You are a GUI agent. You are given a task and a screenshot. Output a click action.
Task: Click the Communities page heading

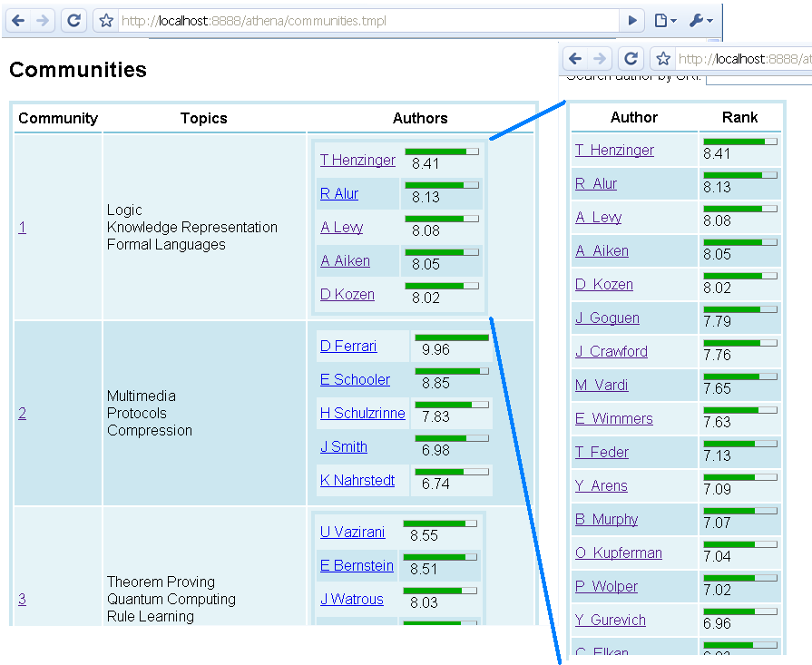tap(78, 70)
